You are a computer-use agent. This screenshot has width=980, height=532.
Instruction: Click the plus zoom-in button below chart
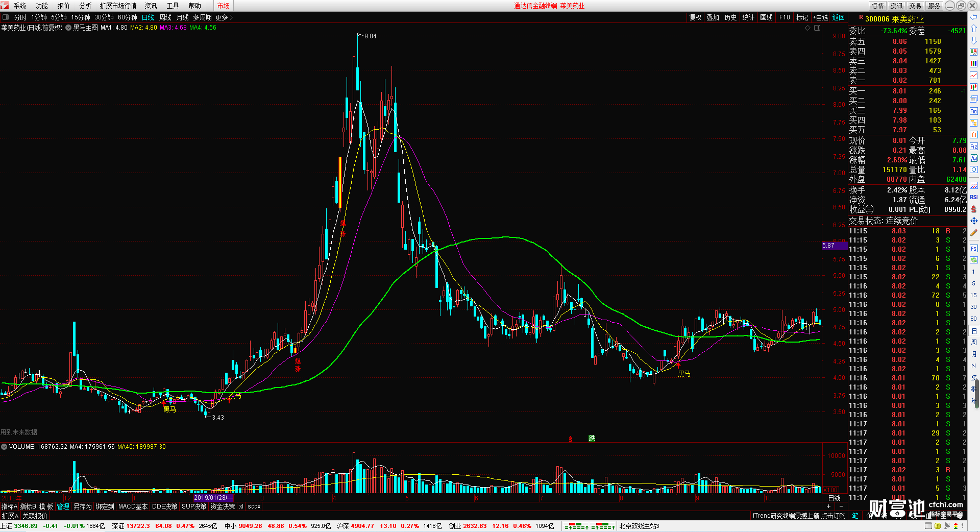828,506
